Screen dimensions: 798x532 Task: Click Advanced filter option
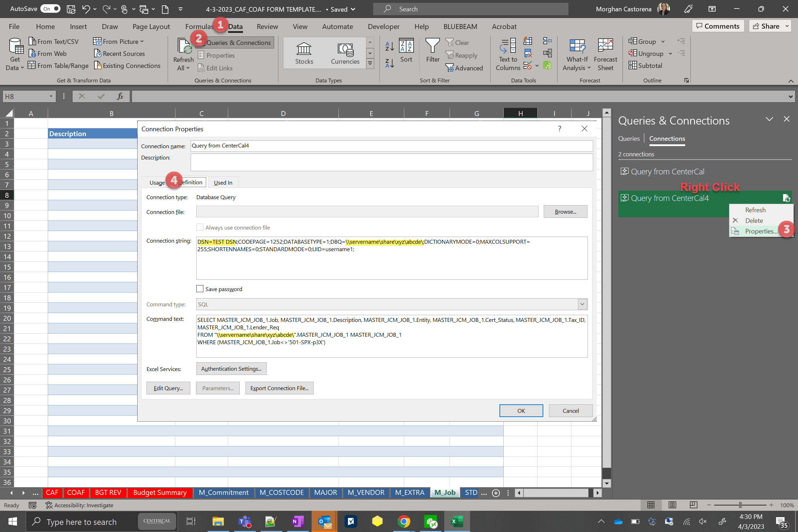click(x=464, y=68)
